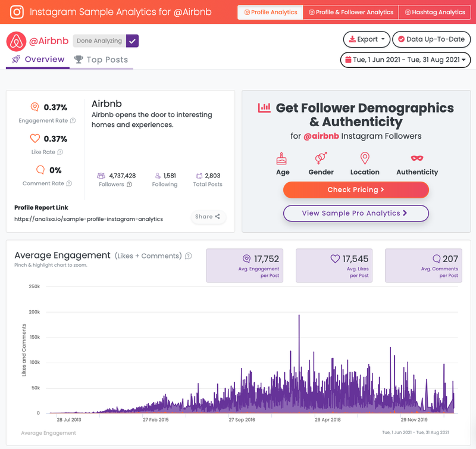Click the analisa.io profile report link

(89, 219)
